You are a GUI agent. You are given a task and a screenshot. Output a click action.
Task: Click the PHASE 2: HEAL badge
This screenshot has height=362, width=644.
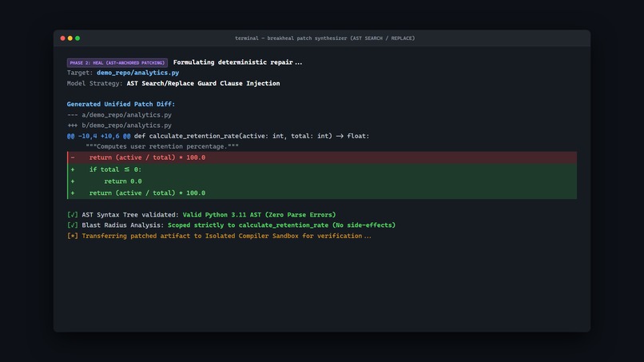(117, 63)
